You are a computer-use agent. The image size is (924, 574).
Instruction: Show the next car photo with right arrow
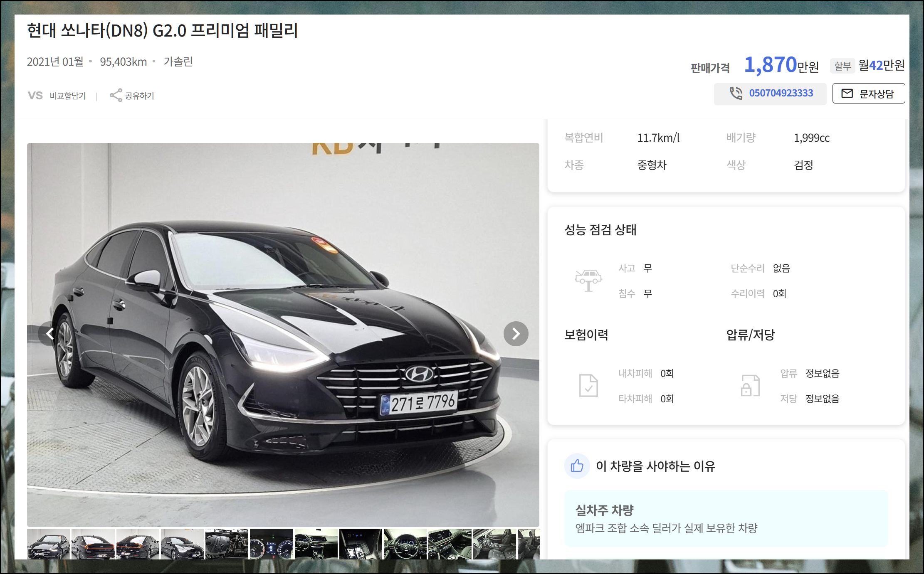tap(516, 334)
